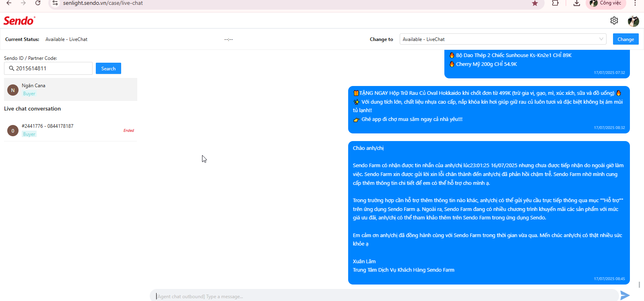
Task: Click browser forward arrow
Action: click(23, 3)
